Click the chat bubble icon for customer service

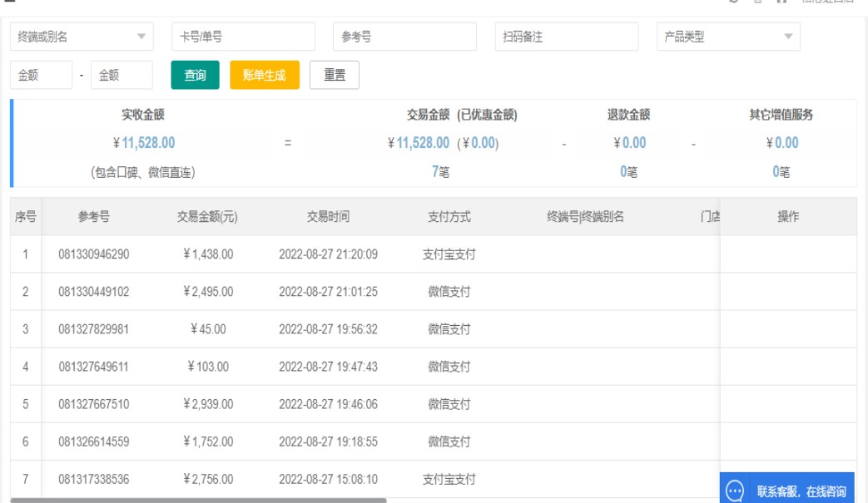pyautogui.click(x=735, y=491)
